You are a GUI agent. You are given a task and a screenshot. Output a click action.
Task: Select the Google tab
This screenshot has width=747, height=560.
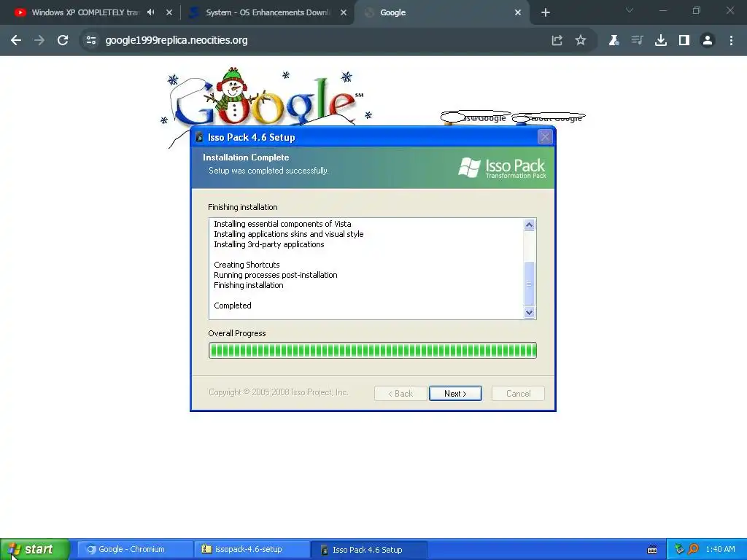point(392,12)
